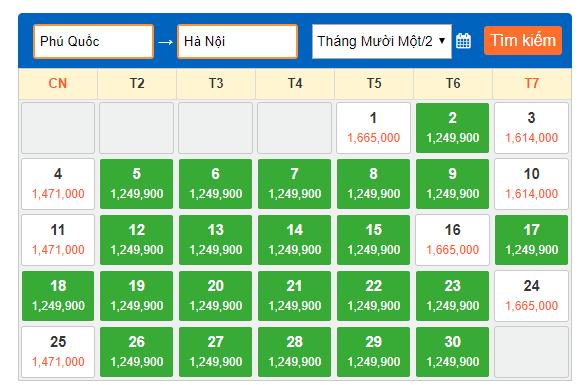Select November 4 priced 1,471,000
The image size is (583, 385).
click(58, 184)
